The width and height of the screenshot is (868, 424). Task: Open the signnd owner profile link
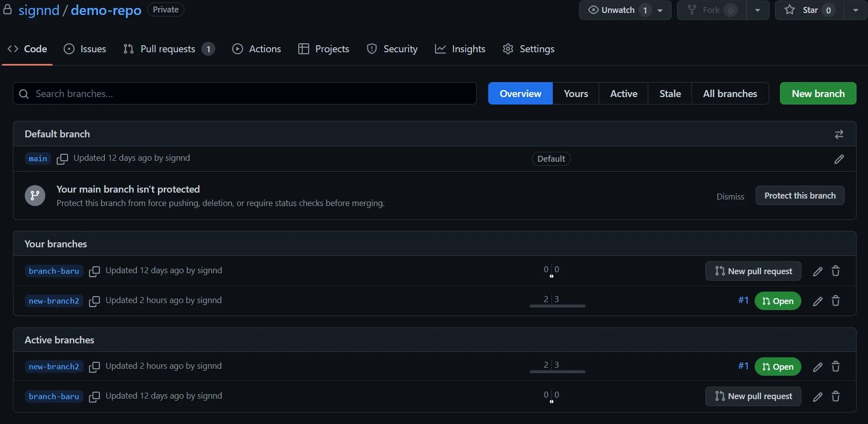tap(39, 10)
